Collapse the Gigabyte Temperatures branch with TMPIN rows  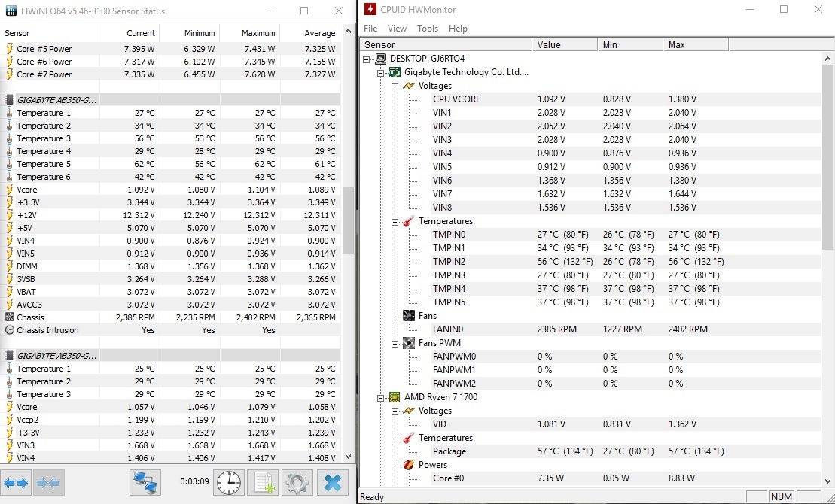(x=395, y=221)
